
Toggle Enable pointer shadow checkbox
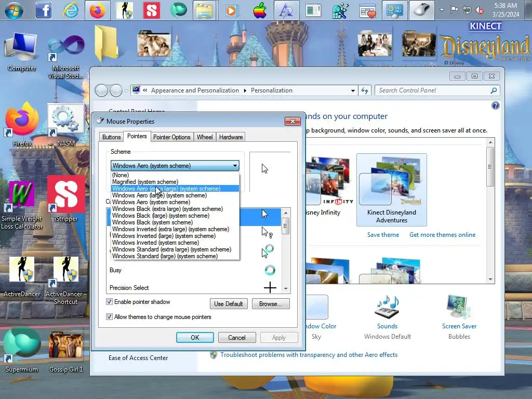(x=109, y=302)
